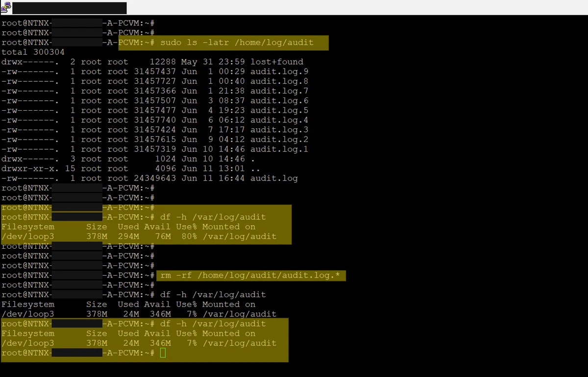
Task: Click the file name audit.log.5
Action: 279,110
